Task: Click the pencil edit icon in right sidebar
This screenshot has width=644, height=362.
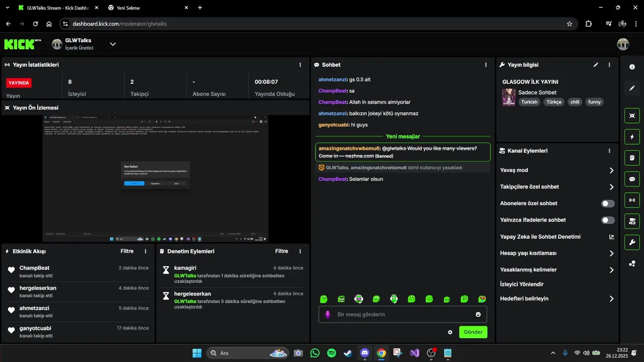Action: pyautogui.click(x=632, y=88)
